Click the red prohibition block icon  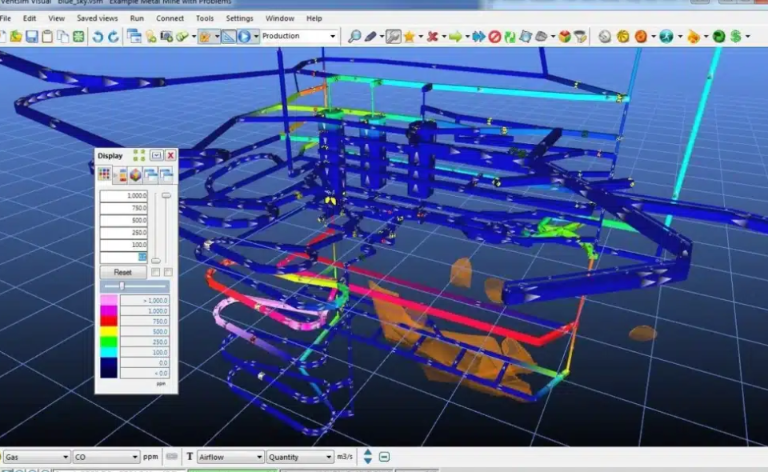495,37
